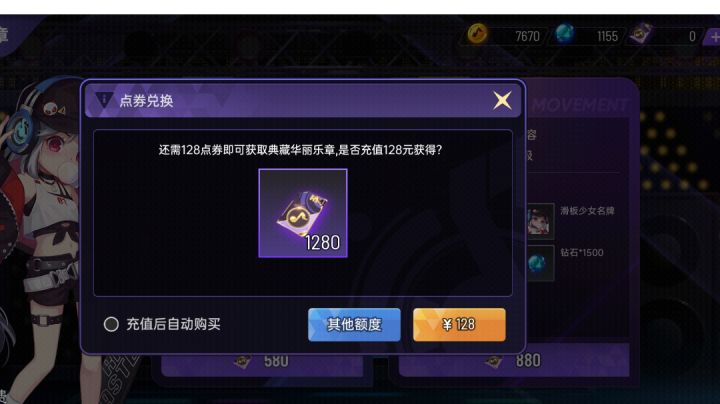720x404 pixels.
Task: Enable 充值后自动购买 radio option
Action: [111, 324]
